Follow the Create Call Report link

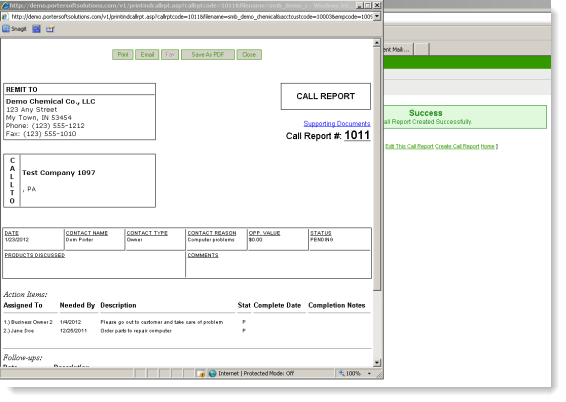coord(457,146)
